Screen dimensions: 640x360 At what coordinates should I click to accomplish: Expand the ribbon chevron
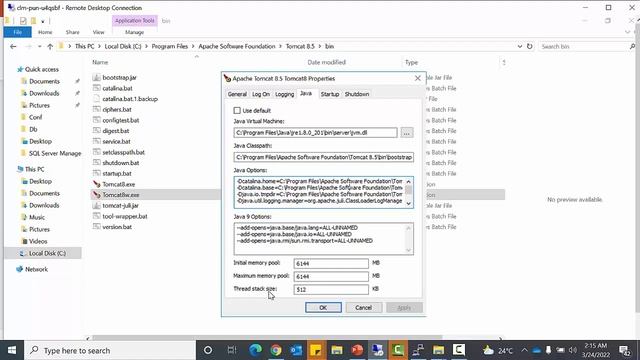coord(627,32)
